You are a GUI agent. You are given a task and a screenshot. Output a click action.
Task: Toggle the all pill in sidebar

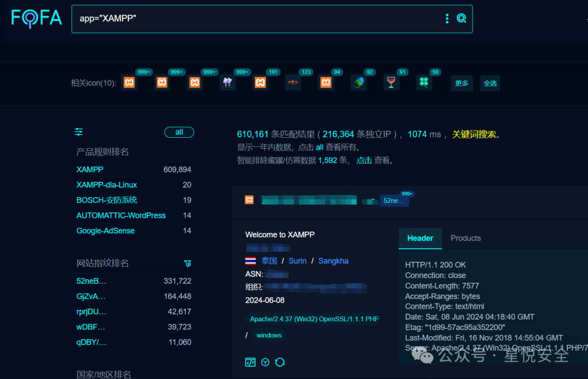[179, 132]
